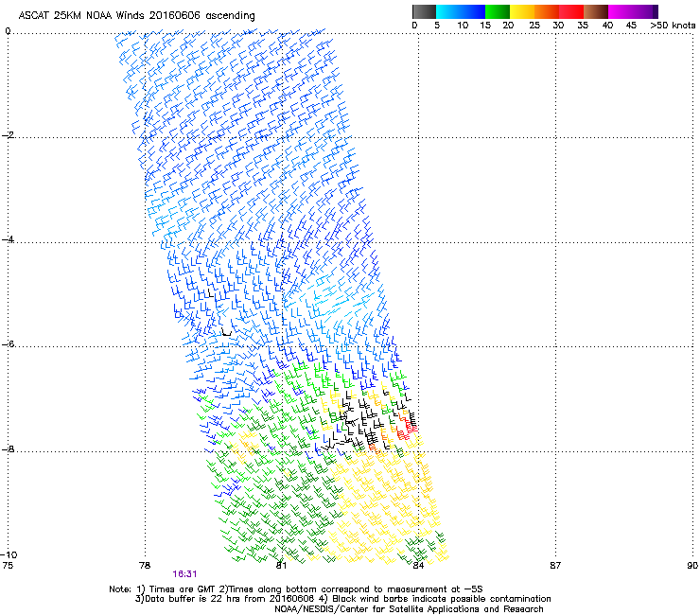Select the orange 25-30 knots legend segment
This screenshot has width=700, height=615.
[547, 11]
